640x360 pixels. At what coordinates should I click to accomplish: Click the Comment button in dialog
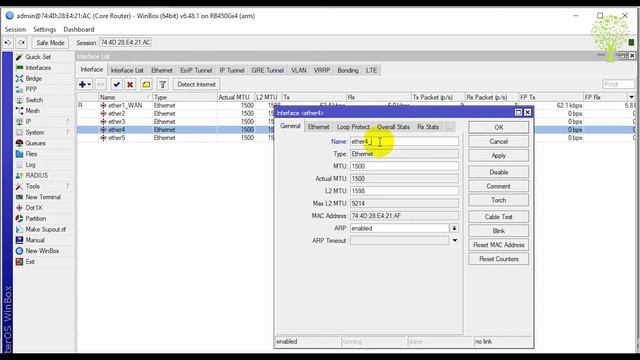pos(498,186)
